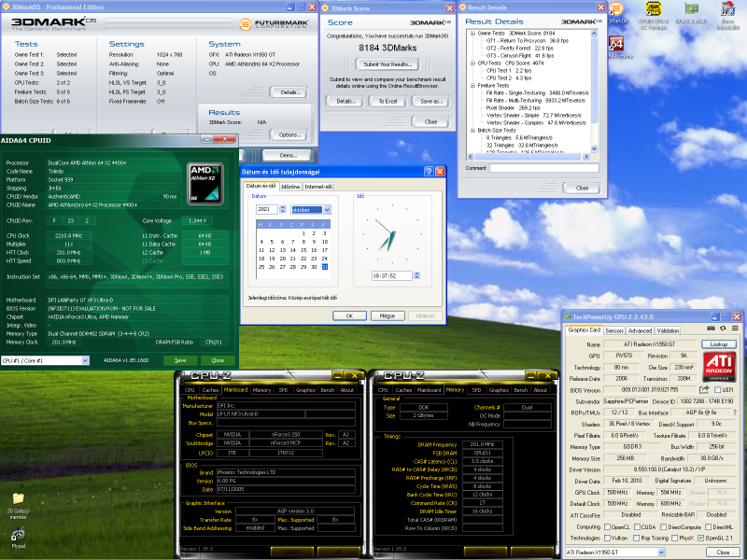Switch to the Internet-idő tab
The width and height of the screenshot is (747, 560).
tap(318, 187)
